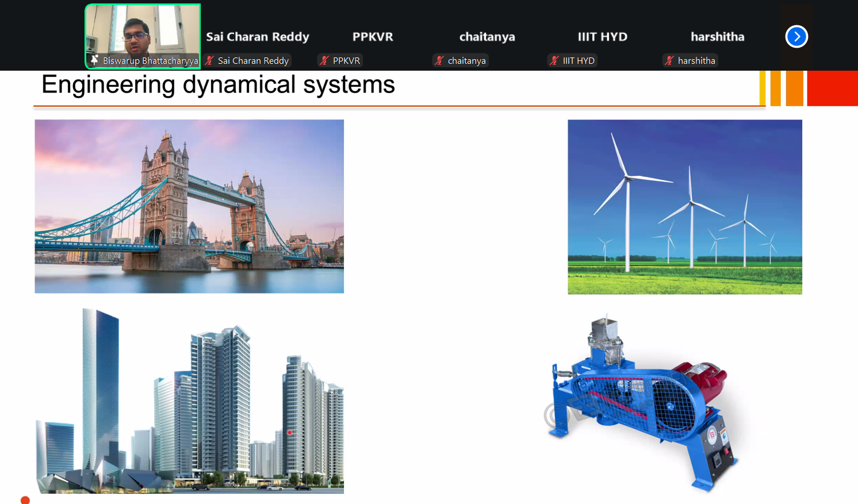
Task: Click the muted mic icon beside IIIT HYD
Action: [554, 60]
